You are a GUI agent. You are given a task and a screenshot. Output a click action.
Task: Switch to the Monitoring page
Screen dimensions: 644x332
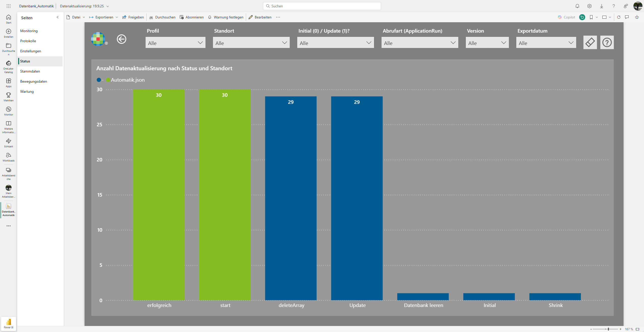click(40, 31)
